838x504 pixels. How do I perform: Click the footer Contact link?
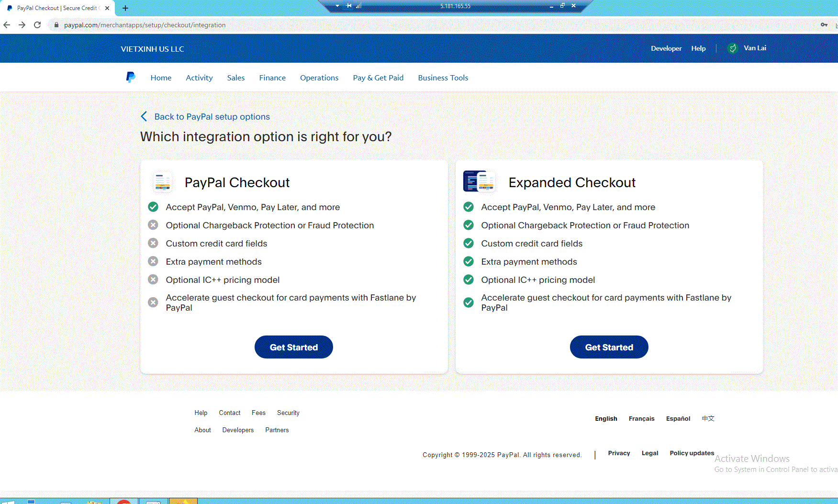click(x=230, y=413)
